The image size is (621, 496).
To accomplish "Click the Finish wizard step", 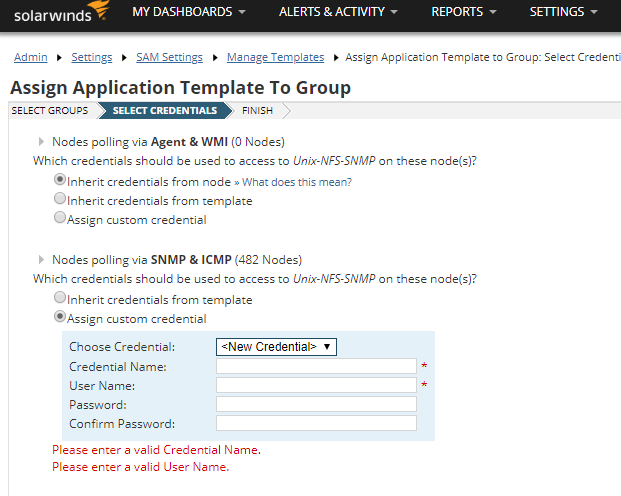I will pos(257,111).
